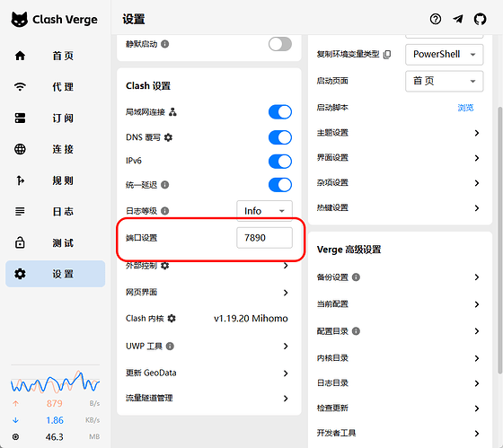Open the 日志等级 Info dropdown
The width and height of the screenshot is (503, 448).
pos(264,211)
